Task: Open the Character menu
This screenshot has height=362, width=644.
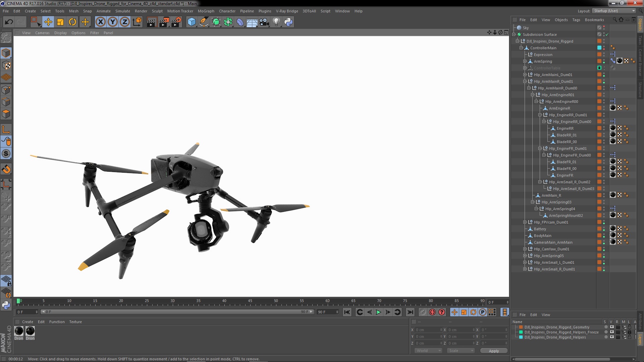Action: coord(227,11)
